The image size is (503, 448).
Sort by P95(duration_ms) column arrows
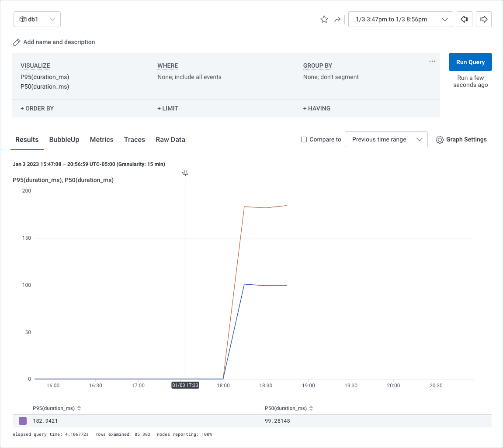click(79, 409)
